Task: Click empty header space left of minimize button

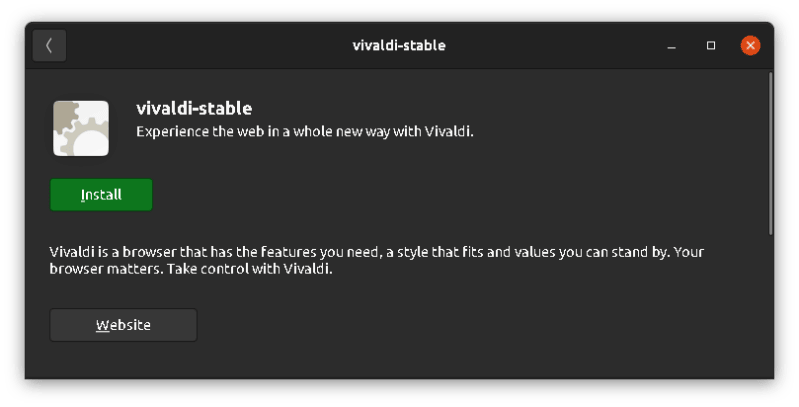Action: click(x=600, y=46)
